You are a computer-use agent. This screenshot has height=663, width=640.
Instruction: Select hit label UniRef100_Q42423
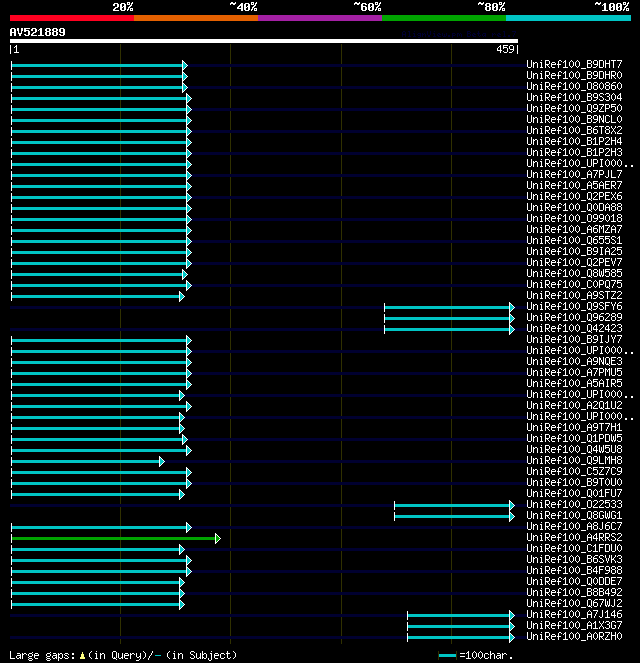[574, 328]
